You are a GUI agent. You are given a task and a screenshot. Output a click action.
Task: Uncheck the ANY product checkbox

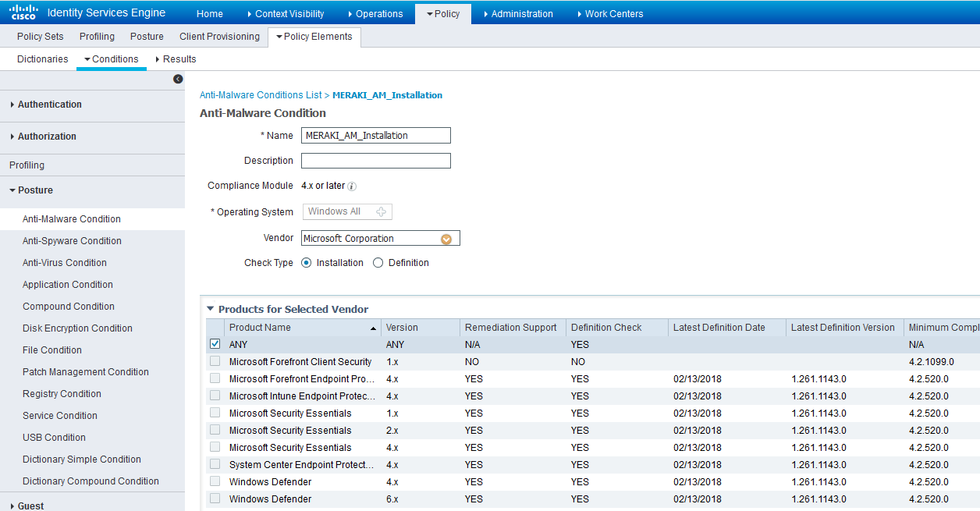[x=215, y=344]
